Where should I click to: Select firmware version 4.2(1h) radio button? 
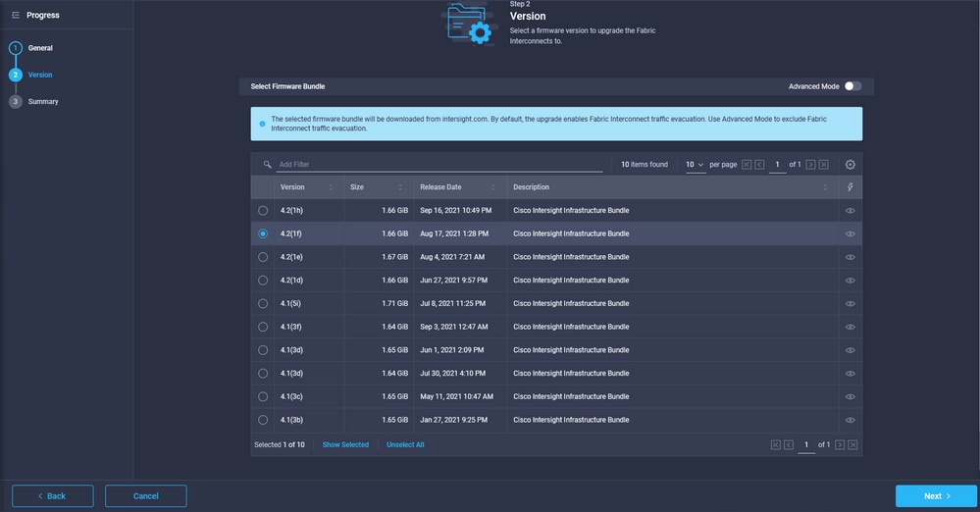[263, 211]
